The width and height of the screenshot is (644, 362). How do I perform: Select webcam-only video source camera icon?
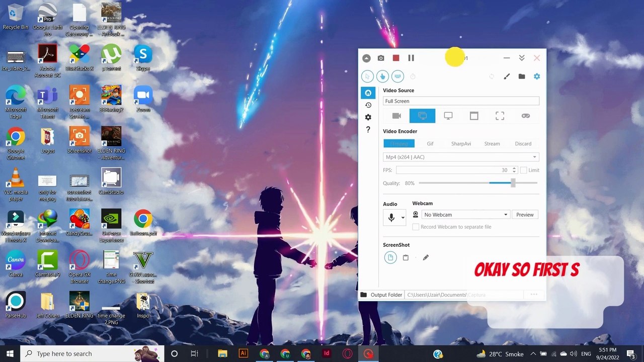pos(396,116)
